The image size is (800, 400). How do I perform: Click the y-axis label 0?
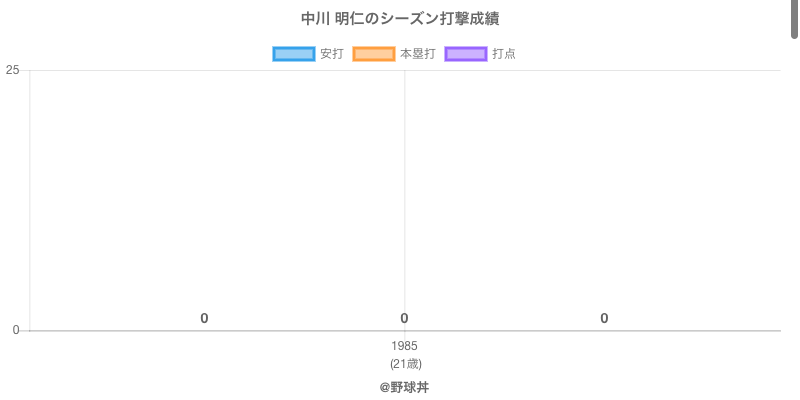[16, 330]
